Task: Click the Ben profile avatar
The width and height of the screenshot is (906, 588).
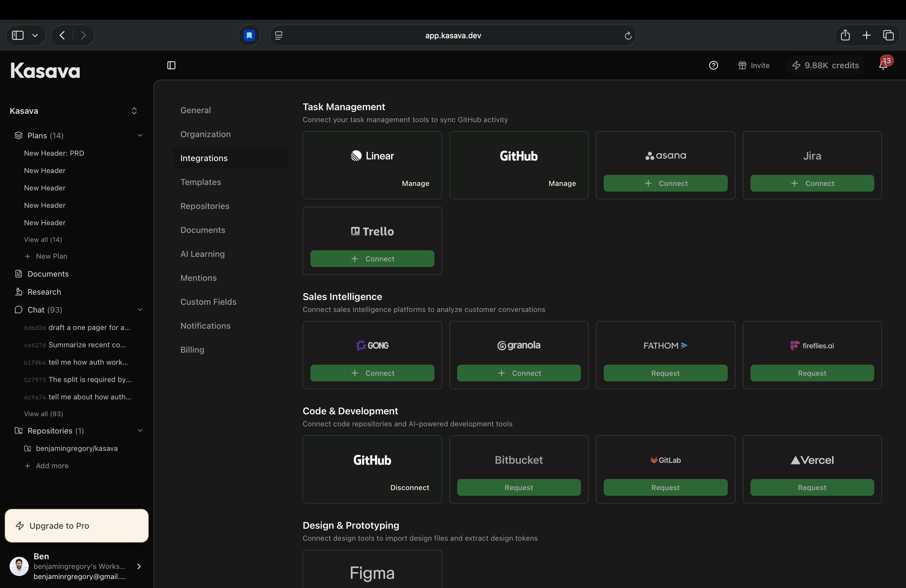Action: coord(19,566)
